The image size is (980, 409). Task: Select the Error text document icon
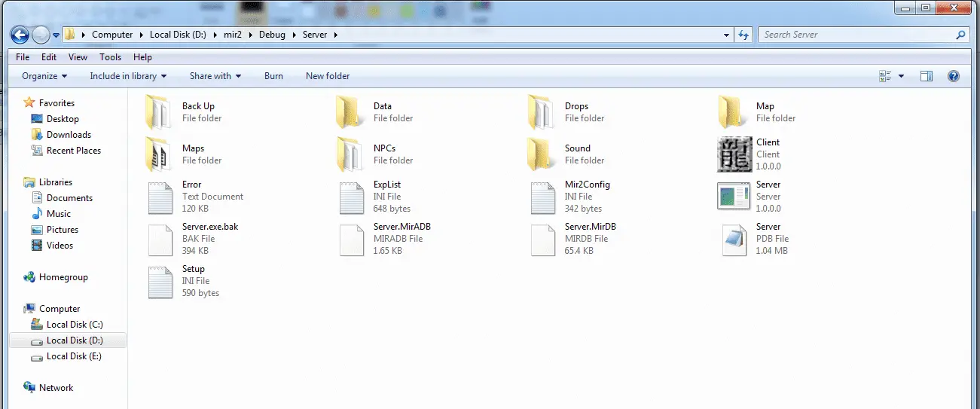click(160, 197)
